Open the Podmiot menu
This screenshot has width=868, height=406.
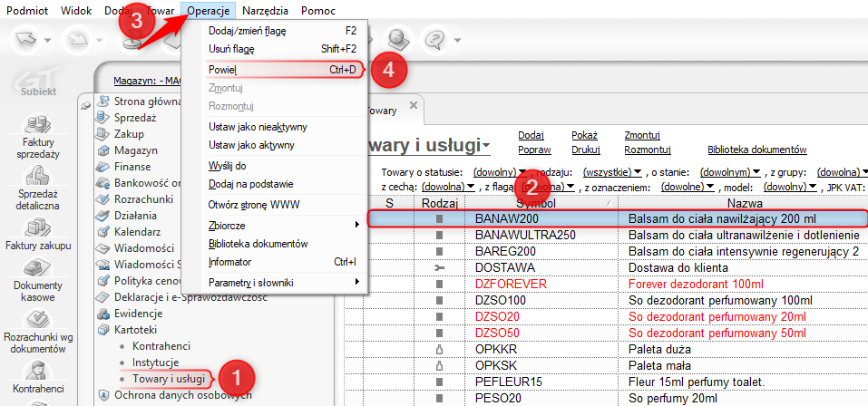[x=26, y=11]
